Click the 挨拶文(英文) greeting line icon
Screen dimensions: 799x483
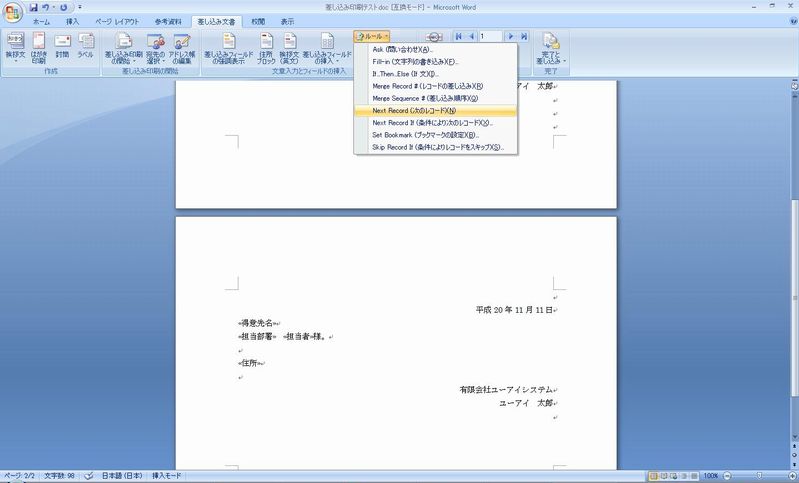[289, 48]
